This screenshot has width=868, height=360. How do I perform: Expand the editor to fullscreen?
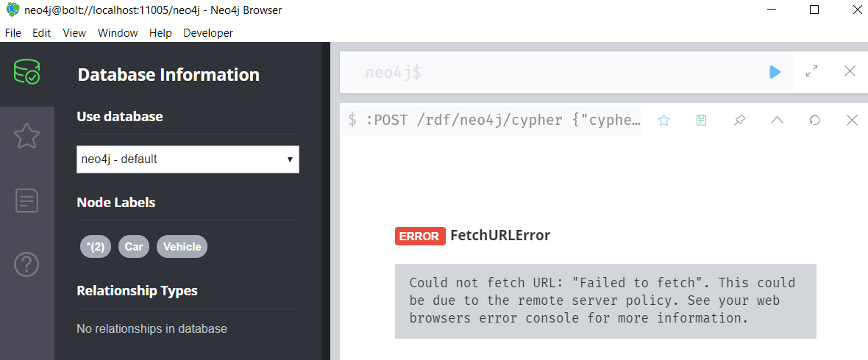(x=812, y=71)
